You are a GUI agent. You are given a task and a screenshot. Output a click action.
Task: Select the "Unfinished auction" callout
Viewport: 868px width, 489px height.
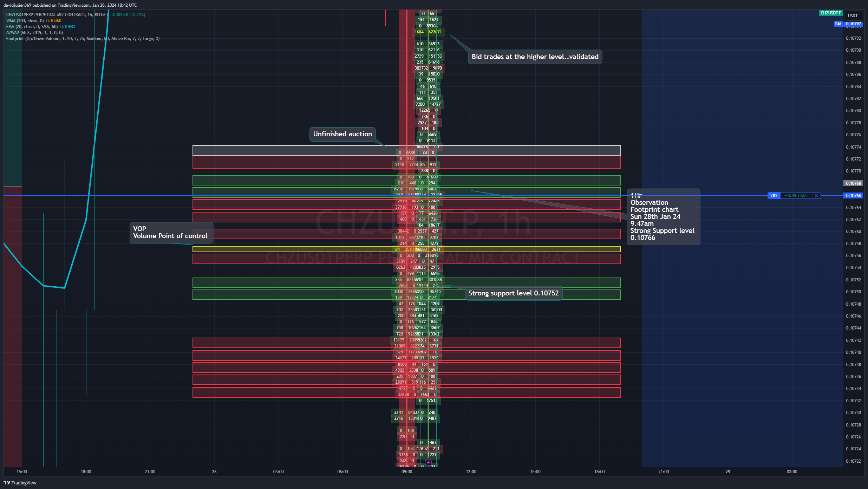coord(342,134)
